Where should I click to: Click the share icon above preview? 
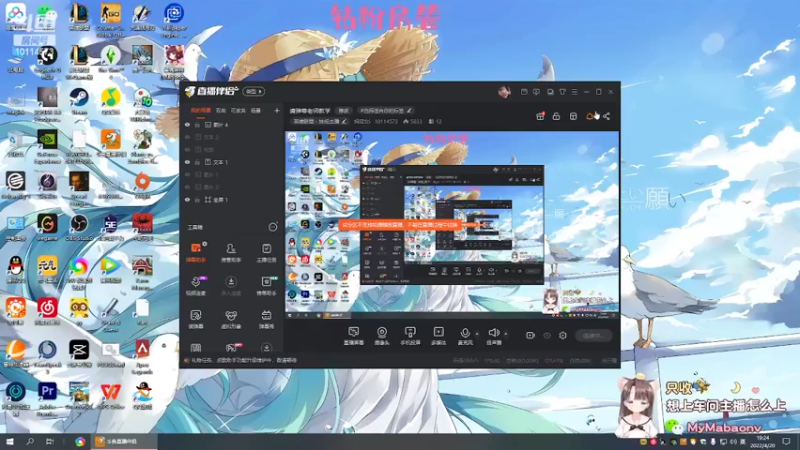click(606, 116)
